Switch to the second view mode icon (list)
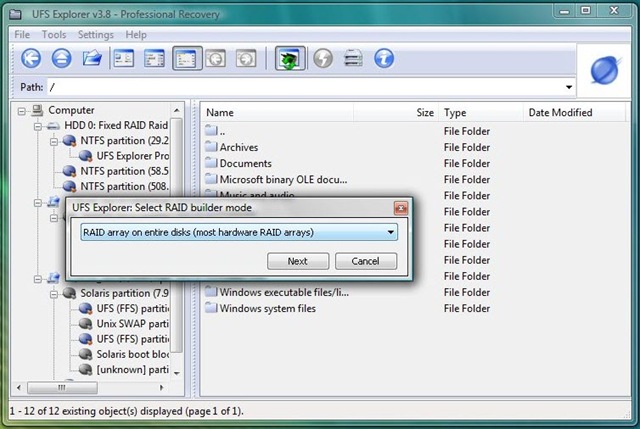 [154, 58]
